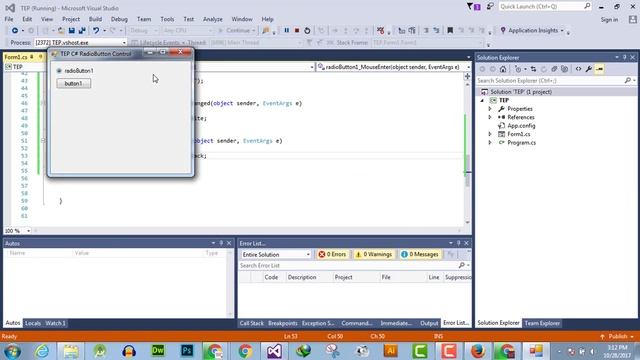Open the Analyze menu
Image resolution: width=640 pixels, height=360 pixels.
pos(213,19)
